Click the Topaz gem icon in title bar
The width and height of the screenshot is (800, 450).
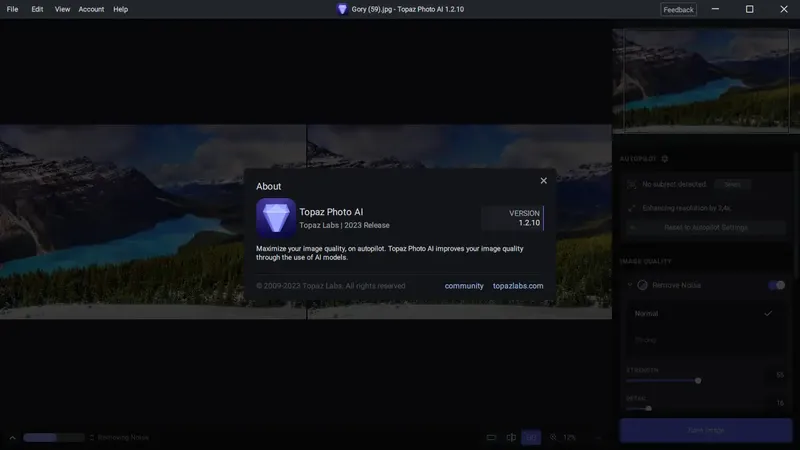pyautogui.click(x=342, y=9)
